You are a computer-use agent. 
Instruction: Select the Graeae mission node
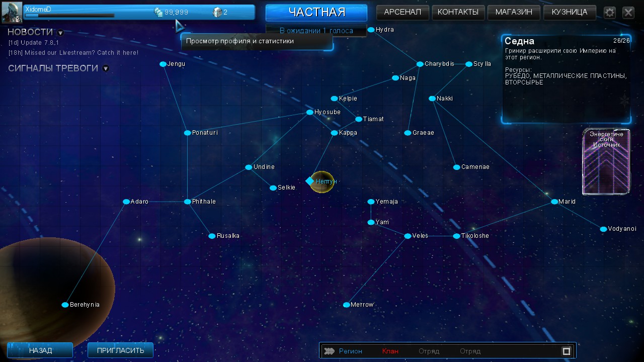[x=408, y=133]
